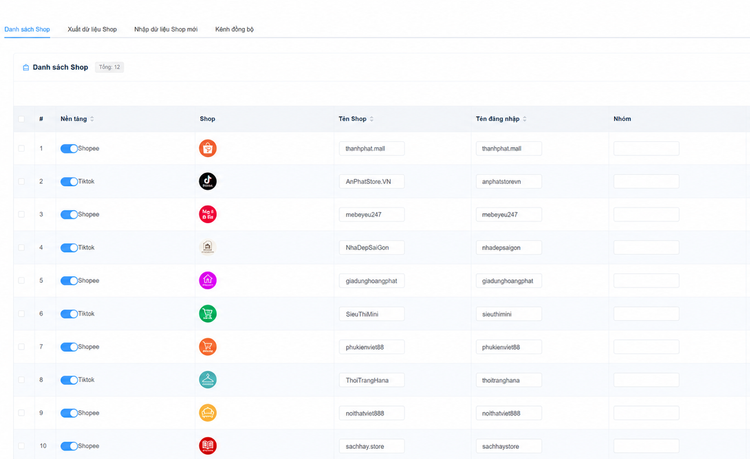Edit the mebeyeu247 shop name field

click(372, 214)
